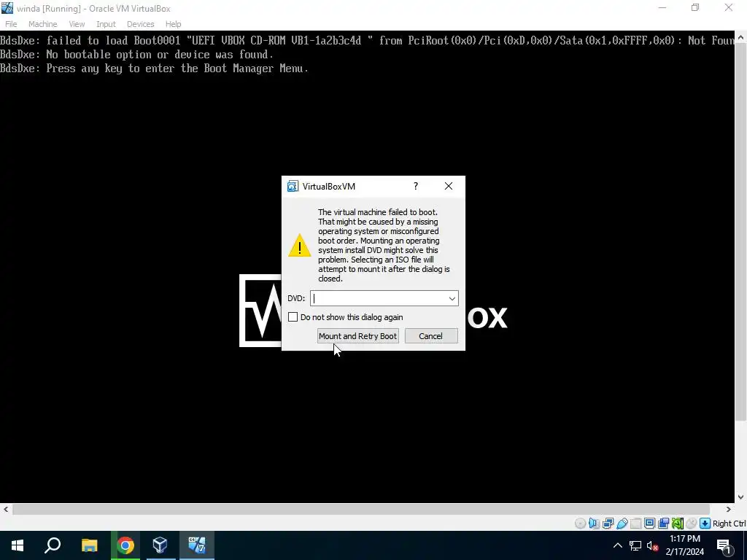Click the muted volume tray icon

coord(652,545)
